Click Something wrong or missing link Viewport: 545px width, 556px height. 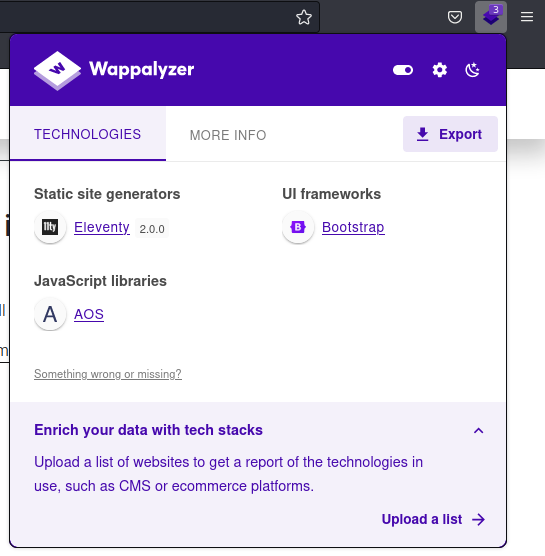click(108, 374)
